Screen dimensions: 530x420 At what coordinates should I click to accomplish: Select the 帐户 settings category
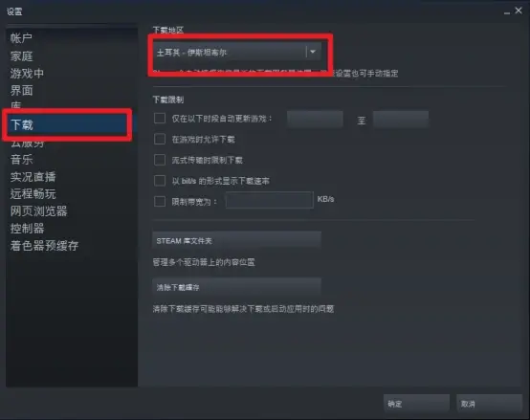(x=21, y=38)
